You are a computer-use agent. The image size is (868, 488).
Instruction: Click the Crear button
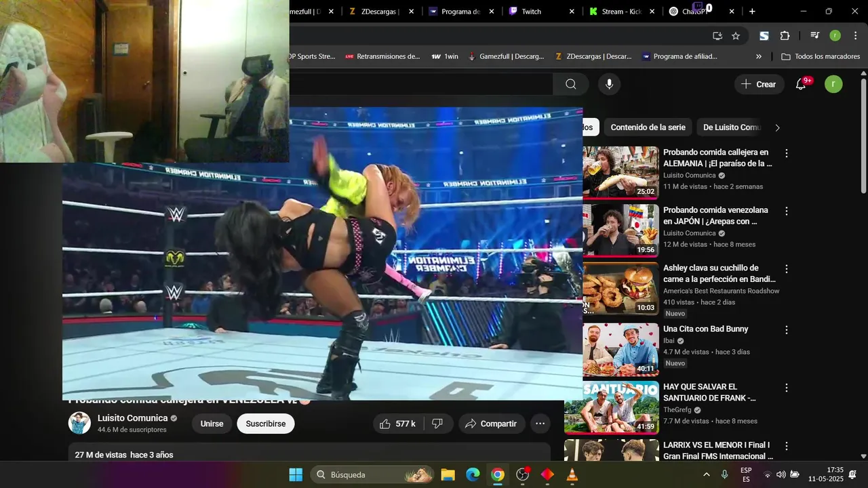click(x=759, y=84)
